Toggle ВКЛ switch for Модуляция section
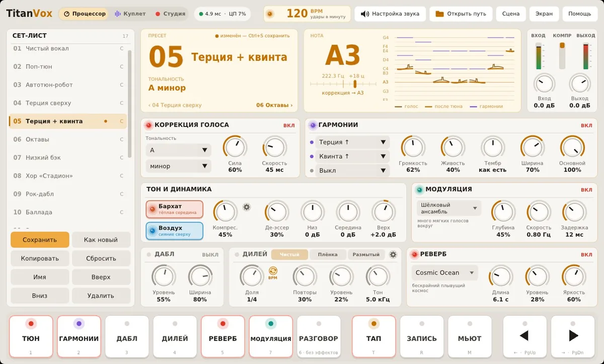The width and height of the screenshot is (604, 364). pos(586,190)
